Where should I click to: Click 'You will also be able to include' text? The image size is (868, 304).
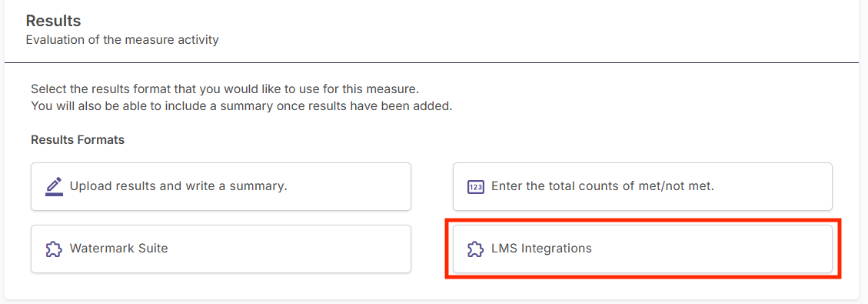pyautogui.click(x=241, y=105)
